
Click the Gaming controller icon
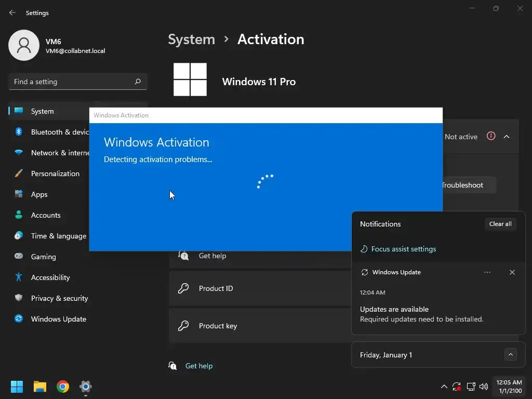tap(19, 256)
